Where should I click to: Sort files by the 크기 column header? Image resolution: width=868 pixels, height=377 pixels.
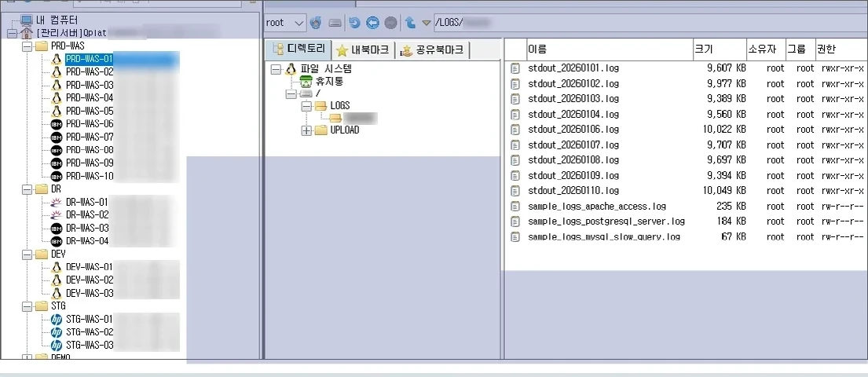pos(719,49)
